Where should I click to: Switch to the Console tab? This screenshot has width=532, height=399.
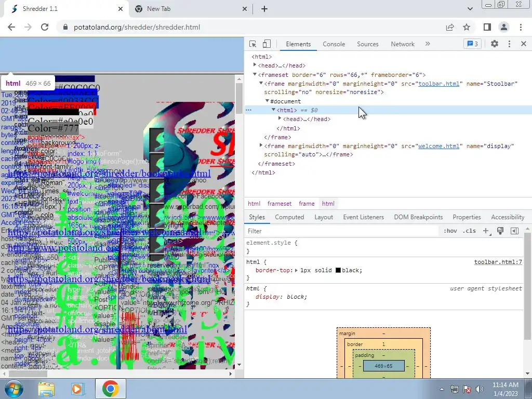pos(334,44)
